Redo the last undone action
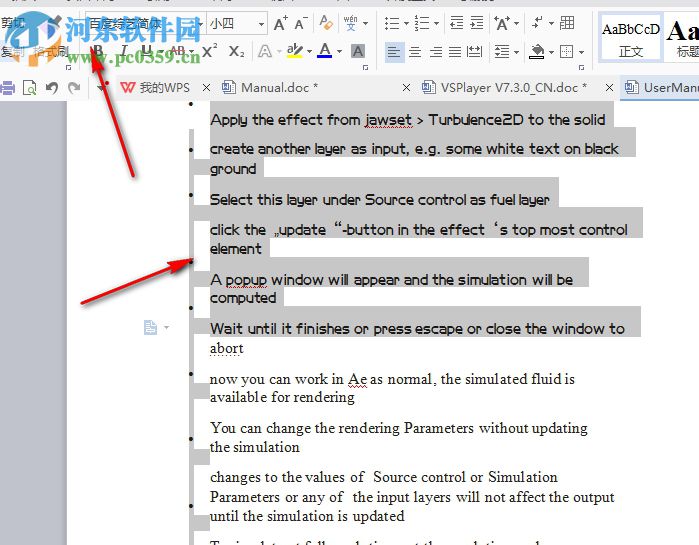Viewport: 699px width, 545px height. tap(74, 87)
